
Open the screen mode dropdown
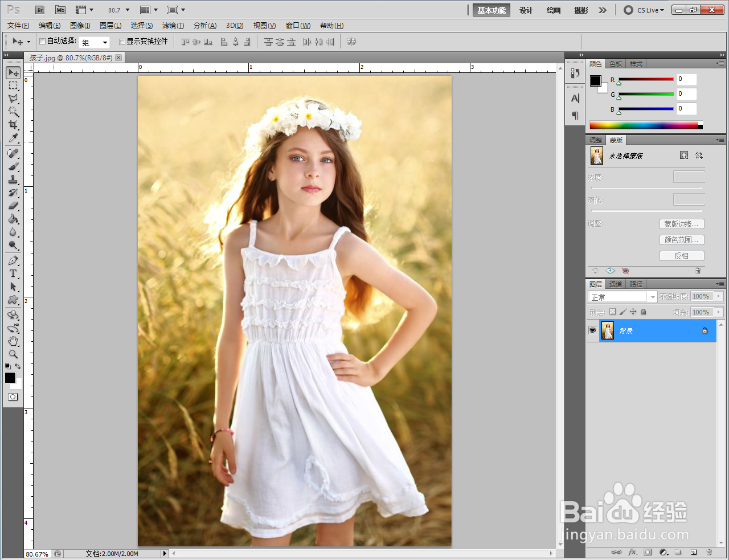(x=177, y=10)
